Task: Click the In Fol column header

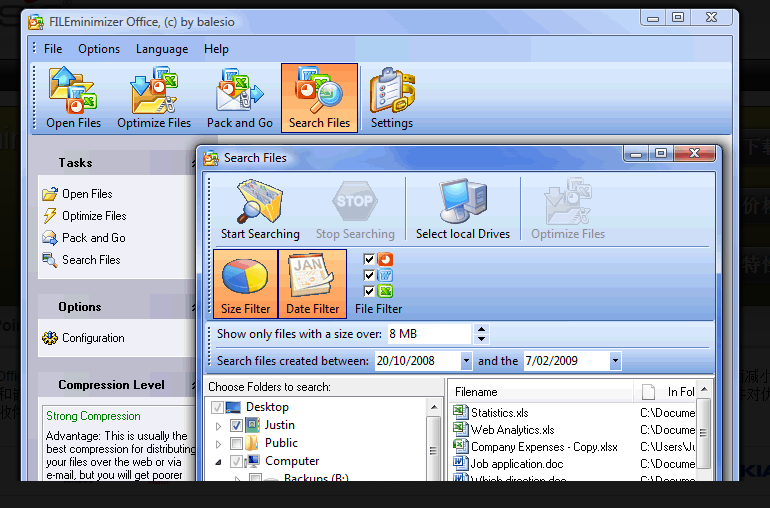Action: click(x=665, y=392)
